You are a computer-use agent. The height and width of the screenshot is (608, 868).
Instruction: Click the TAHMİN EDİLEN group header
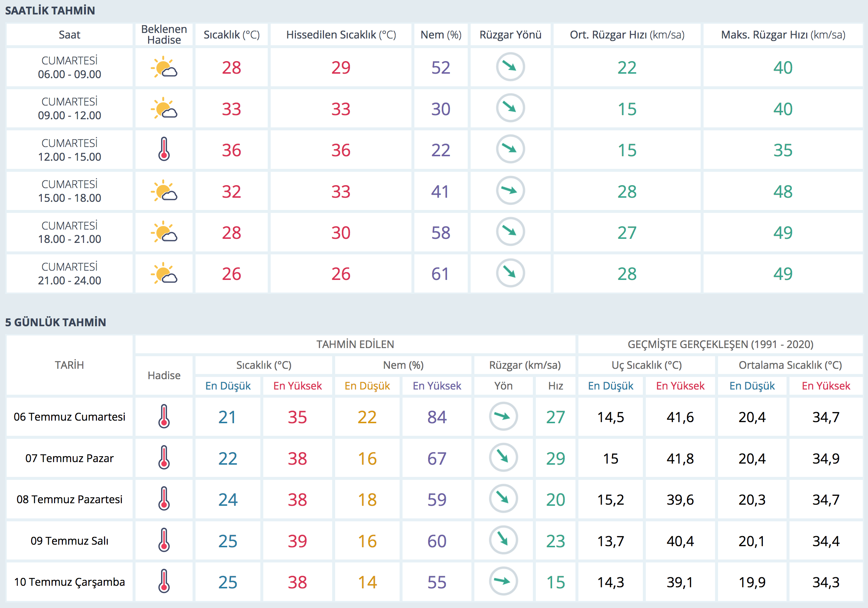(355, 344)
